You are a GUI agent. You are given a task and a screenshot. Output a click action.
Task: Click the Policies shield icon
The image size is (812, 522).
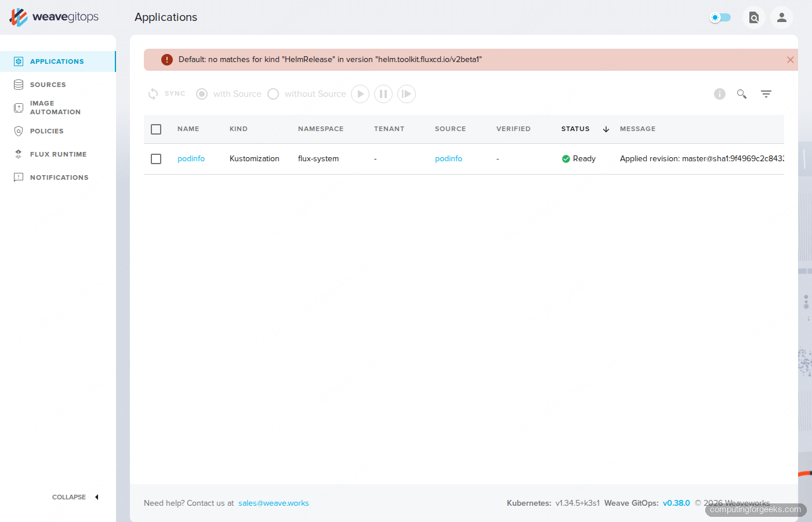pyautogui.click(x=19, y=131)
